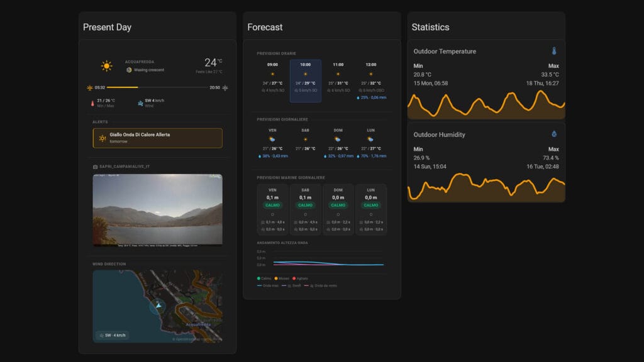The image size is (644, 362).
Task: Click the Forecast section heading
Action: [x=265, y=27]
